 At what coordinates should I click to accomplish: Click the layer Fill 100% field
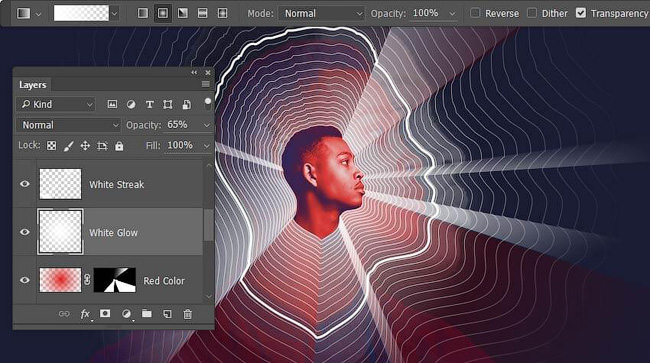182,145
